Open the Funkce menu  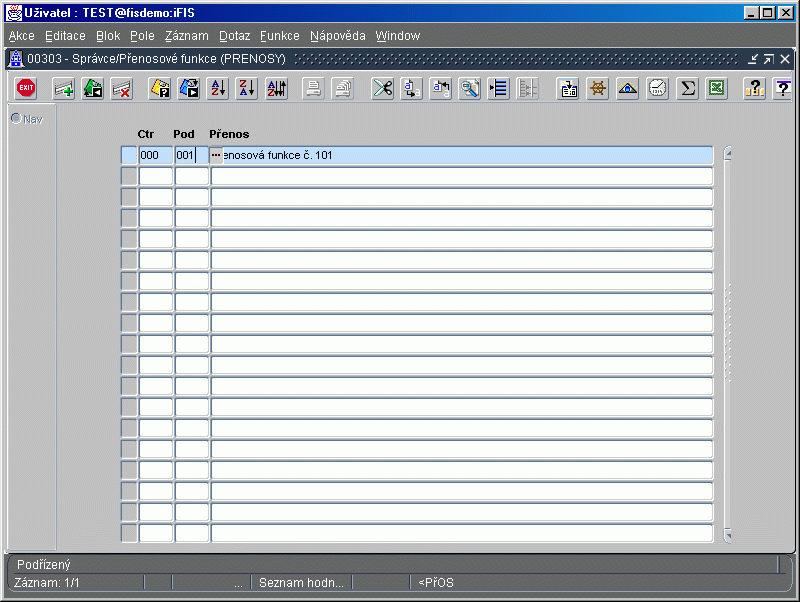[280, 36]
